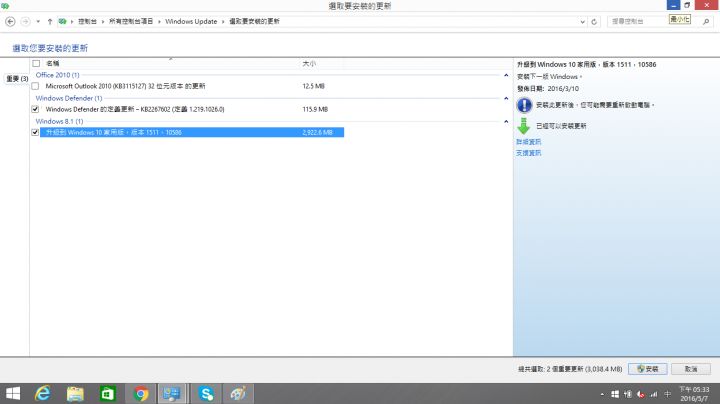The image size is (720, 404).
Task: Collapse the Windows Defender group
Action: coord(506,98)
